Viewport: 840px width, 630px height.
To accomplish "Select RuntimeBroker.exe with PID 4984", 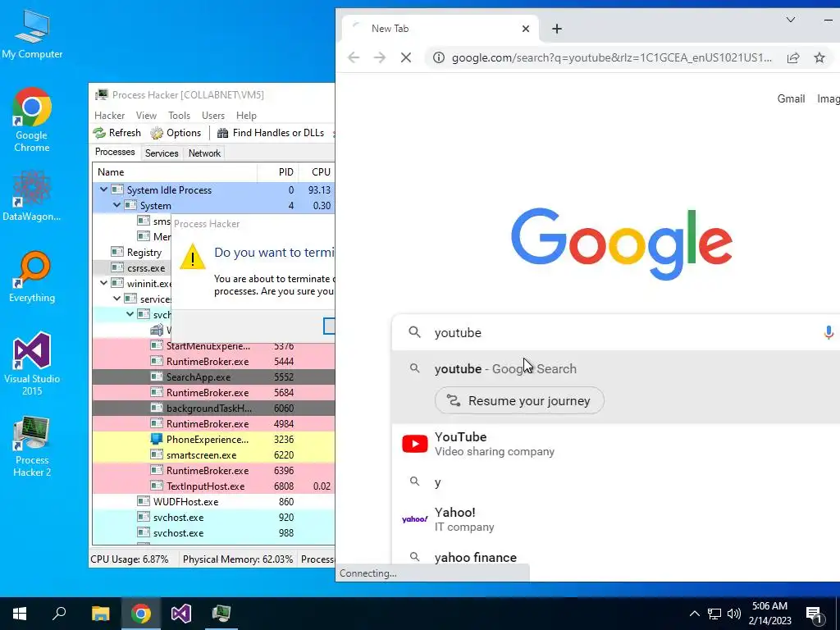I will click(214, 424).
